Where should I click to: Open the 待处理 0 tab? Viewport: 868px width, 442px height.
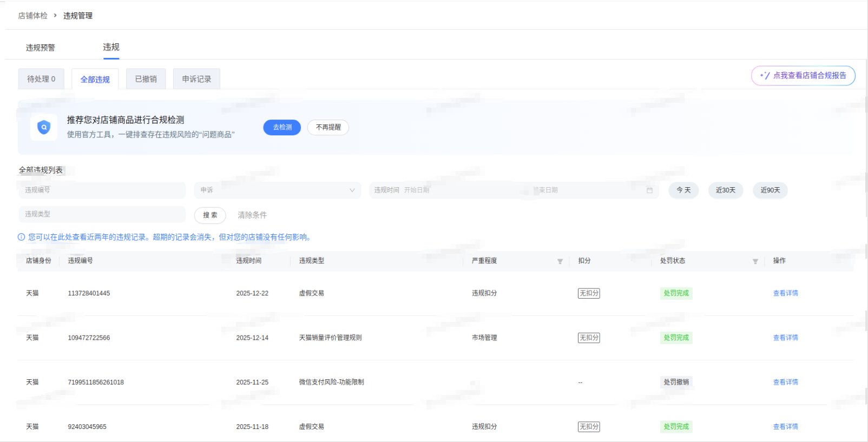pyautogui.click(x=41, y=79)
